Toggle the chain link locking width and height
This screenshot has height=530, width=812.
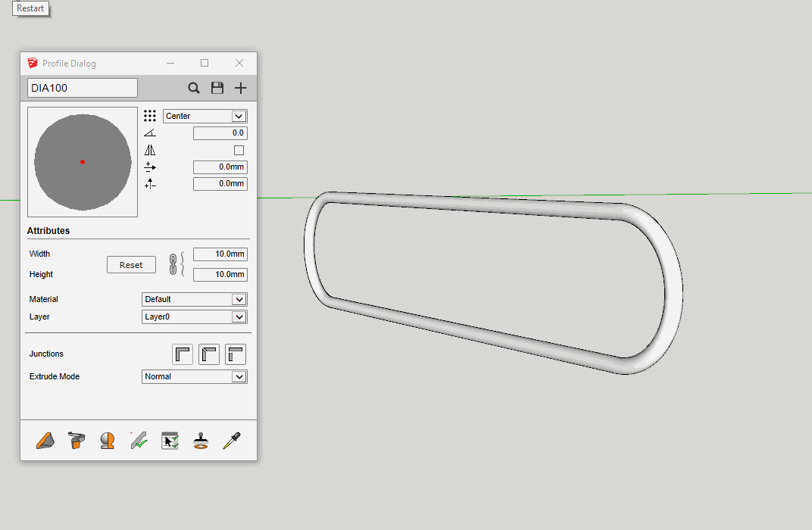point(173,264)
